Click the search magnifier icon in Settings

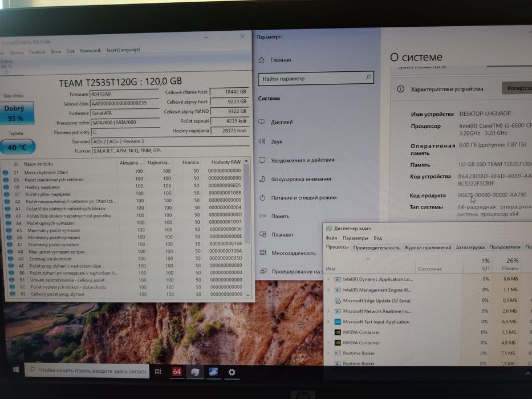(x=368, y=78)
